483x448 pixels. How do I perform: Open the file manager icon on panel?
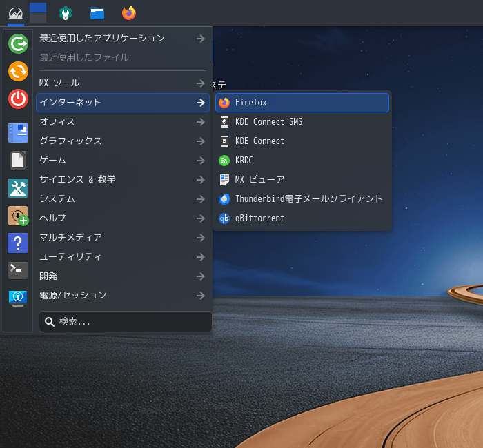(x=97, y=13)
